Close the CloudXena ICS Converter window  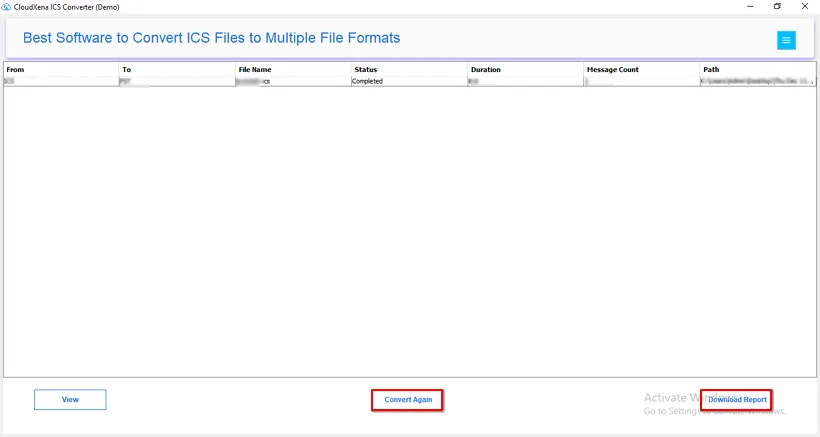(x=805, y=7)
